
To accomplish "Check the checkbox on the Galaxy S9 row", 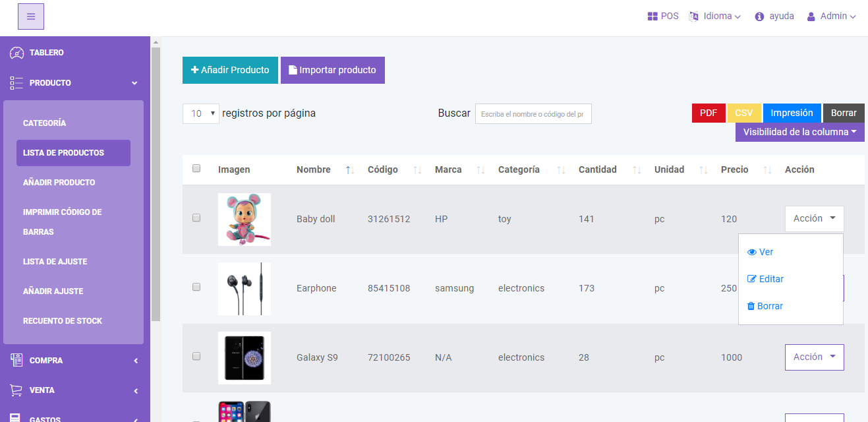I will [196, 357].
